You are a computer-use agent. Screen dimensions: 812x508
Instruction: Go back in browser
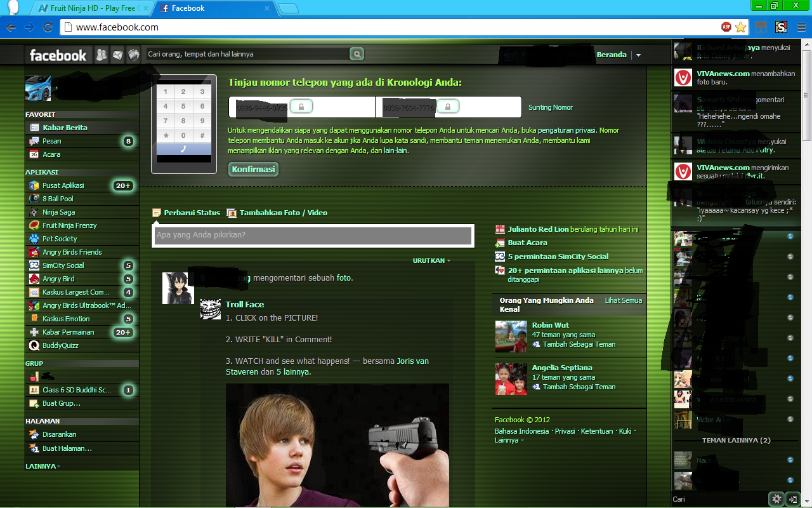pyautogui.click(x=11, y=27)
